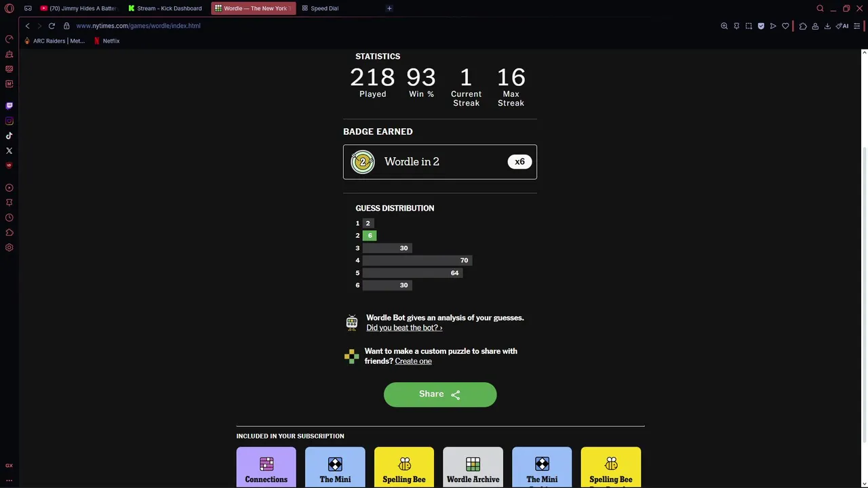Screen dimensions: 868x488
Task: Open History clock icon in sidebar
Action: point(9,218)
